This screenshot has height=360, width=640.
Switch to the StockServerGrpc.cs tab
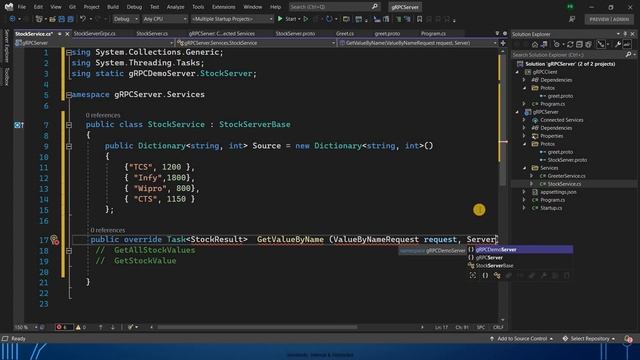click(x=94, y=33)
